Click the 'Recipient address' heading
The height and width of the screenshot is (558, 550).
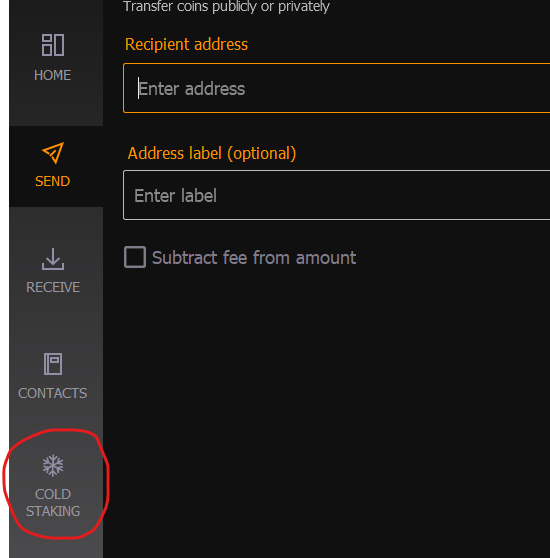coord(186,44)
